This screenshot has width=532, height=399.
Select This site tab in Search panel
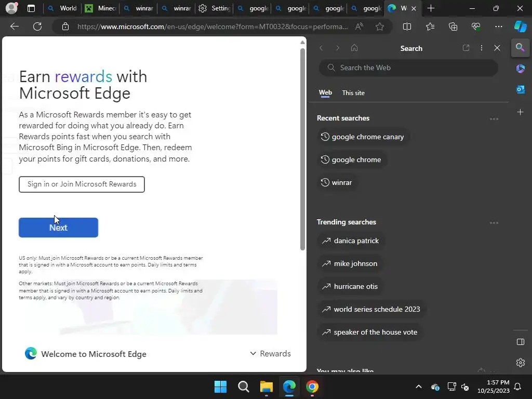(x=353, y=92)
